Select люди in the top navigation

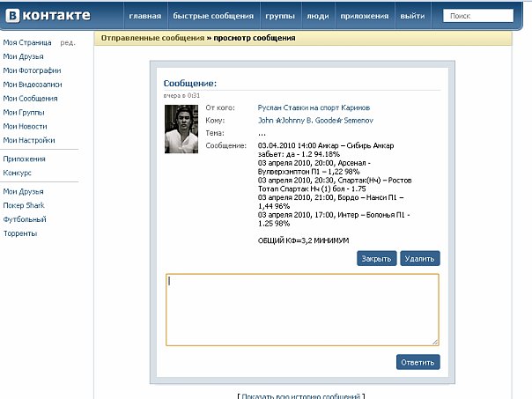[x=317, y=17]
